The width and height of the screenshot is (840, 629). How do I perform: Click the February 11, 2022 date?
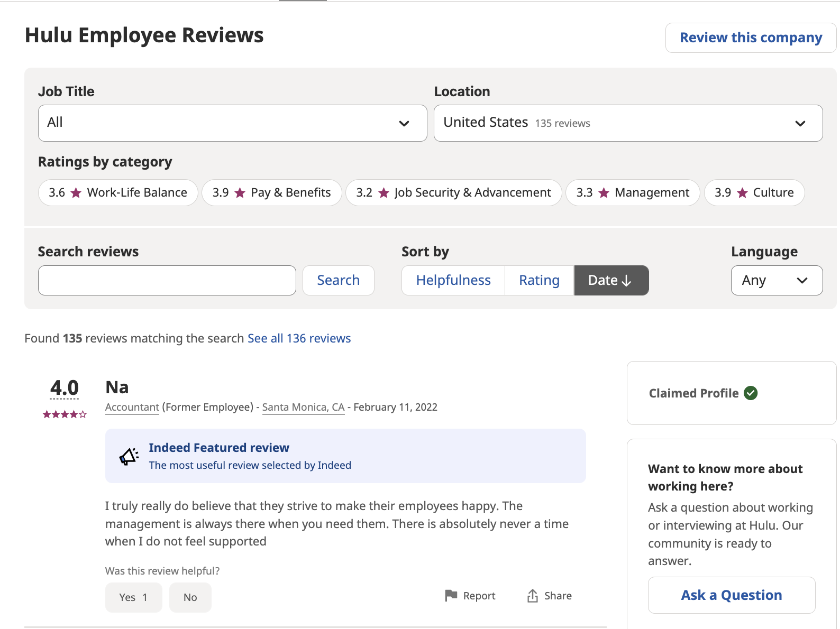(396, 407)
